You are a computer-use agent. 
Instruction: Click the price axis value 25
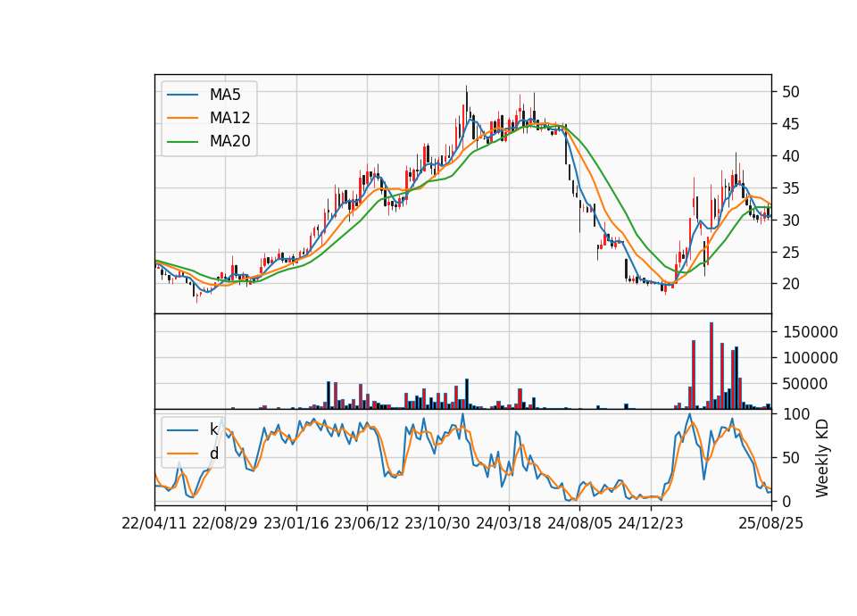tap(791, 253)
